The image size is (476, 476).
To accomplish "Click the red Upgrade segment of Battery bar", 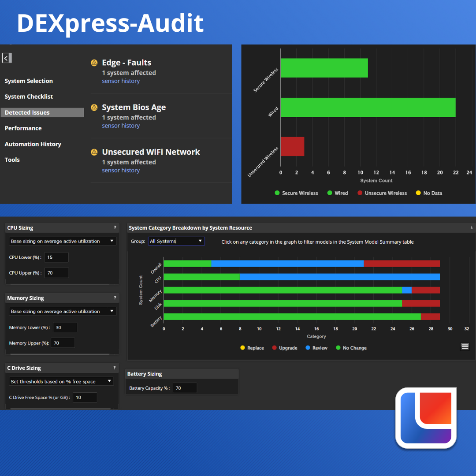I will pos(431,316).
